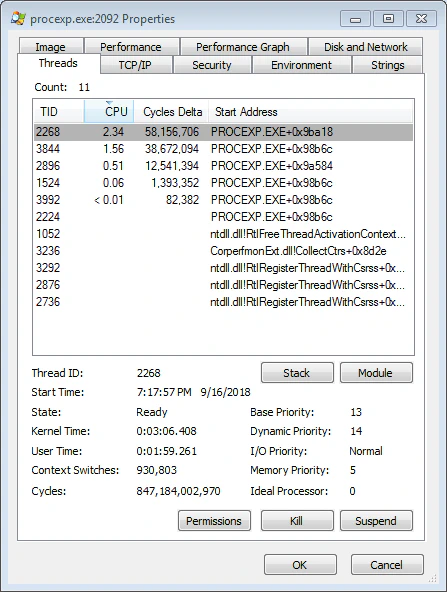Select thread 1052 RtlFreeThreadActivationContext row
The image size is (447, 592).
coord(224,234)
